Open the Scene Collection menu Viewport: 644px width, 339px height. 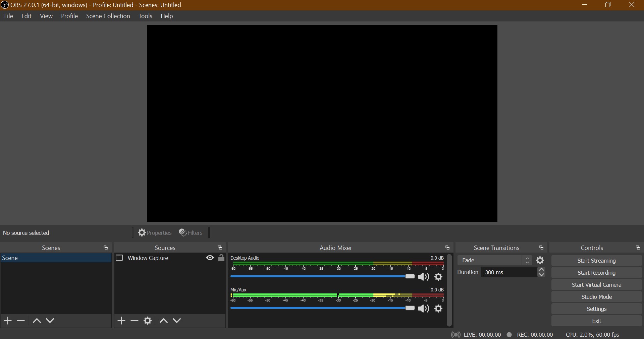pos(108,16)
